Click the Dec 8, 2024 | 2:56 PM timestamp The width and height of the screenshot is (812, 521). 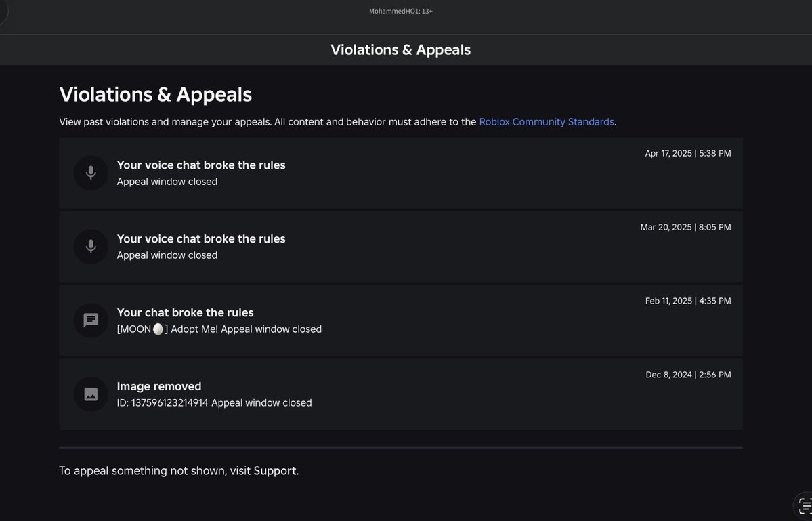point(688,375)
